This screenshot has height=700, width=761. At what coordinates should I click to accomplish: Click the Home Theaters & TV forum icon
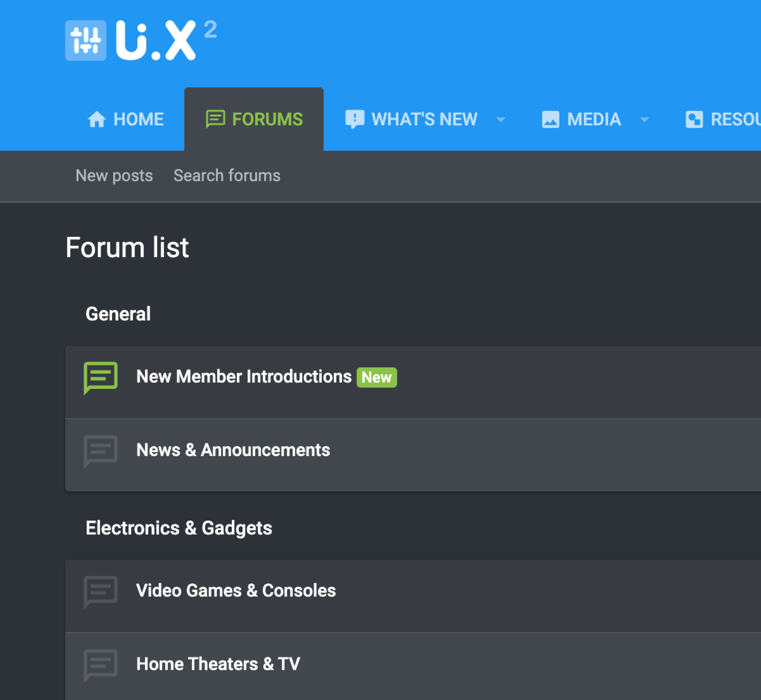point(101,665)
